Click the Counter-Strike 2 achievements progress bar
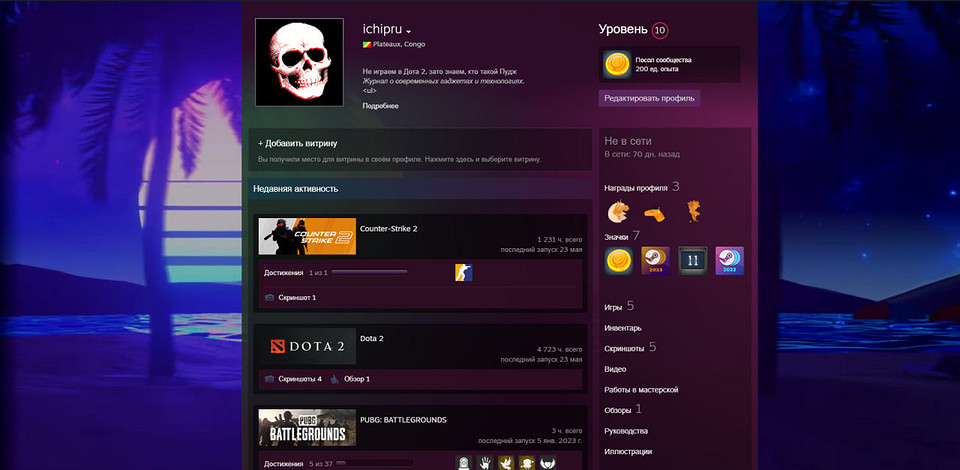Image resolution: width=960 pixels, height=470 pixels. pos(369,272)
